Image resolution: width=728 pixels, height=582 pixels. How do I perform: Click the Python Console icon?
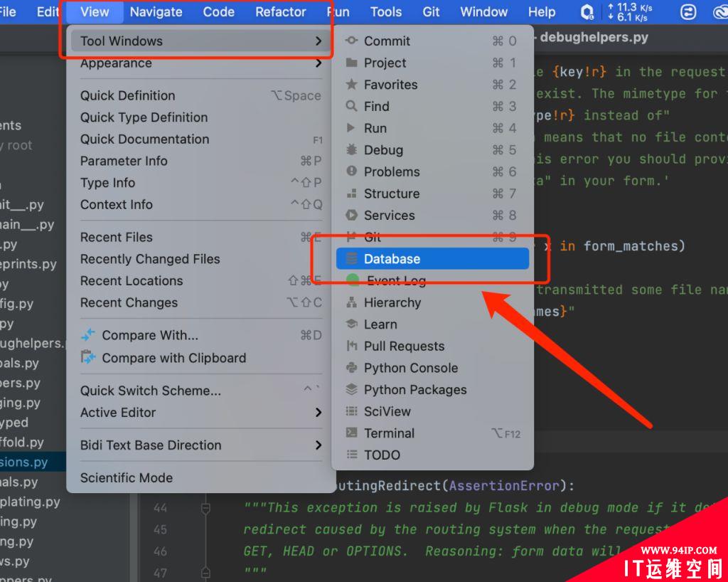tap(351, 368)
